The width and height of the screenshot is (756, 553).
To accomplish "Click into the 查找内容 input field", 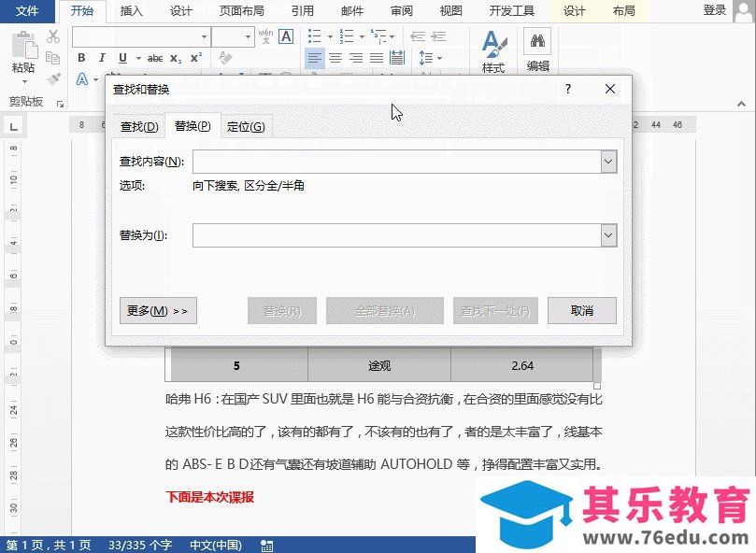I will (x=397, y=162).
